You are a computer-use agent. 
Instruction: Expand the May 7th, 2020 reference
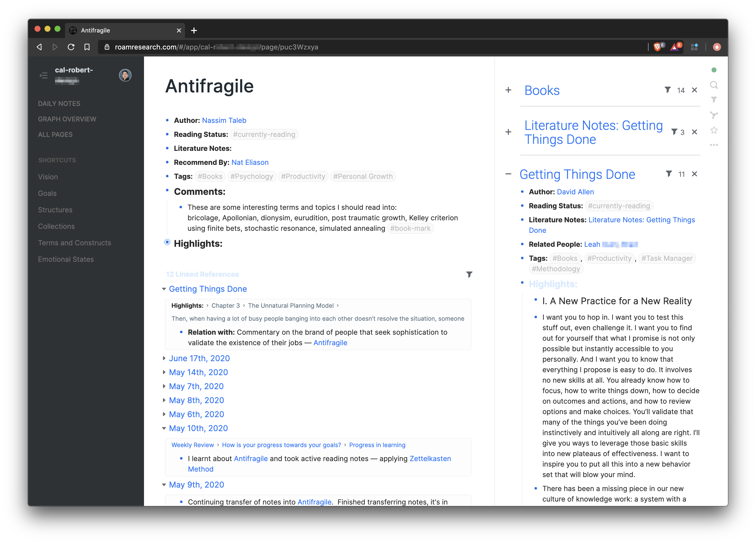click(164, 386)
